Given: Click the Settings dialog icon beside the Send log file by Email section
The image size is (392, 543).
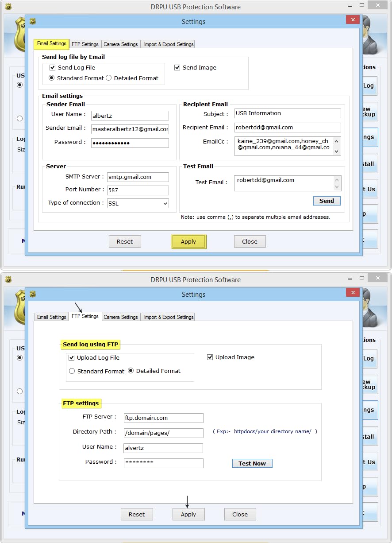Looking at the screenshot, I should (x=32, y=21).
